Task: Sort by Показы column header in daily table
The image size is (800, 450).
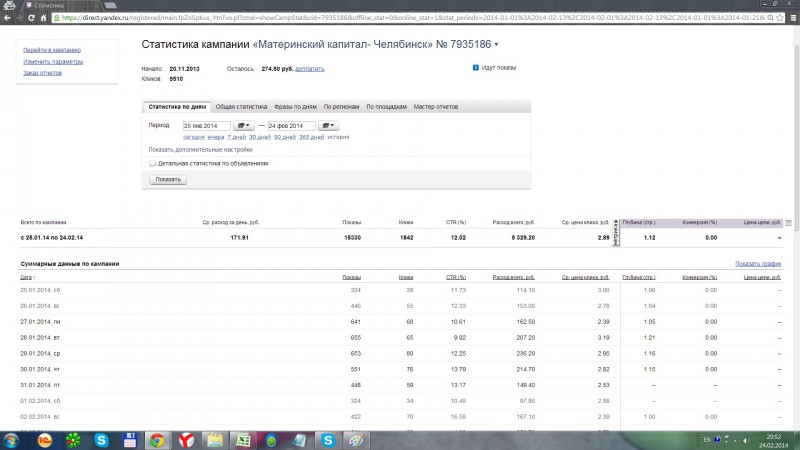Action: click(x=352, y=277)
